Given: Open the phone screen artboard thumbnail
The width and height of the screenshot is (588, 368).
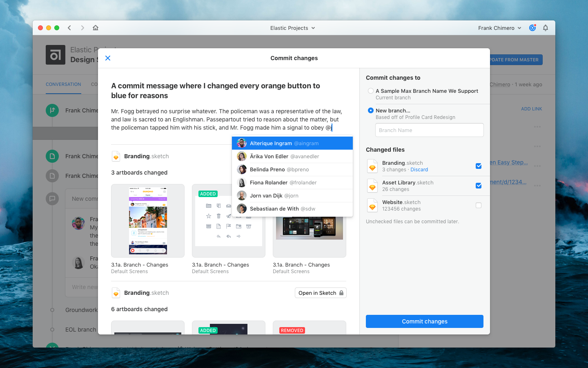Looking at the screenshot, I should pos(148,221).
